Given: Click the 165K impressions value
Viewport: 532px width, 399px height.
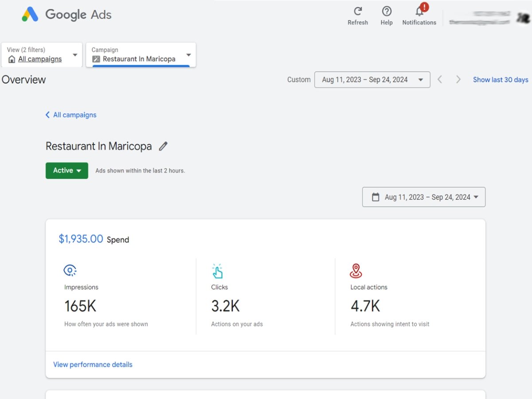Looking at the screenshot, I should point(80,306).
